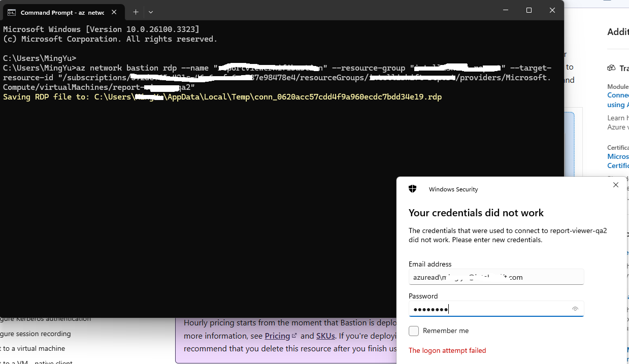The width and height of the screenshot is (629, 364).
Task: Focus the Password input field
Action: point(496,309)
